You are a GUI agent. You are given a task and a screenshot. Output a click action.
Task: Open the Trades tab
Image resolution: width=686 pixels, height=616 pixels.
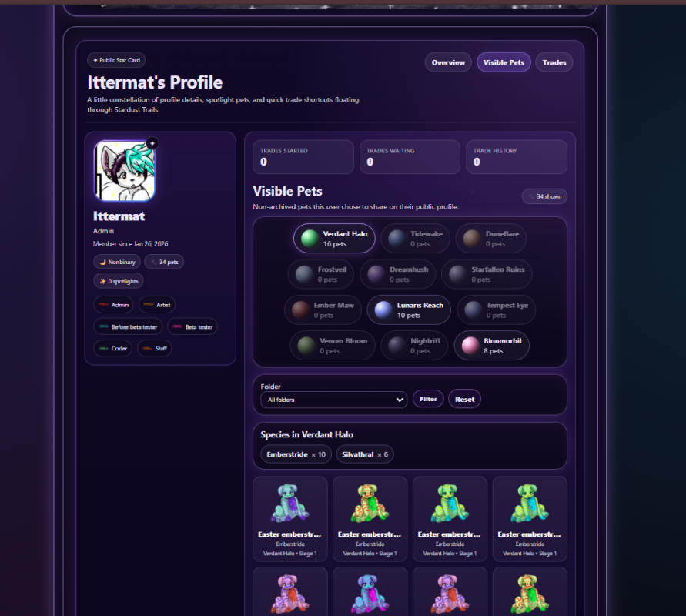(554, 62)
